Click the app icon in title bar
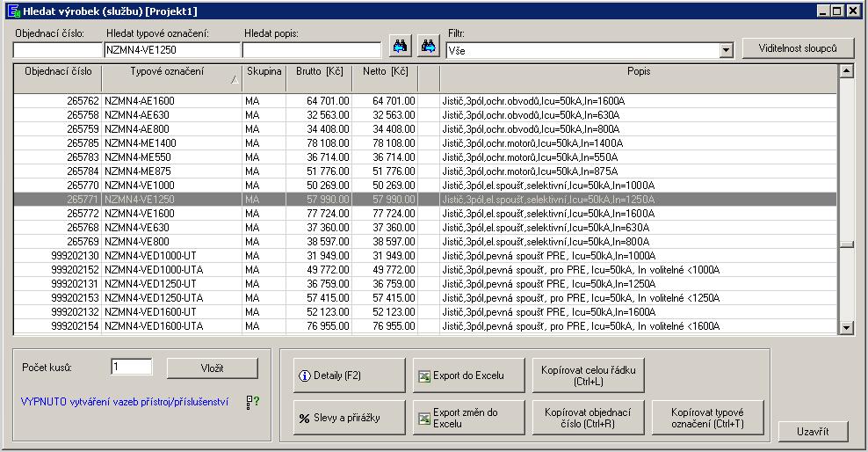 click(13, 11)
